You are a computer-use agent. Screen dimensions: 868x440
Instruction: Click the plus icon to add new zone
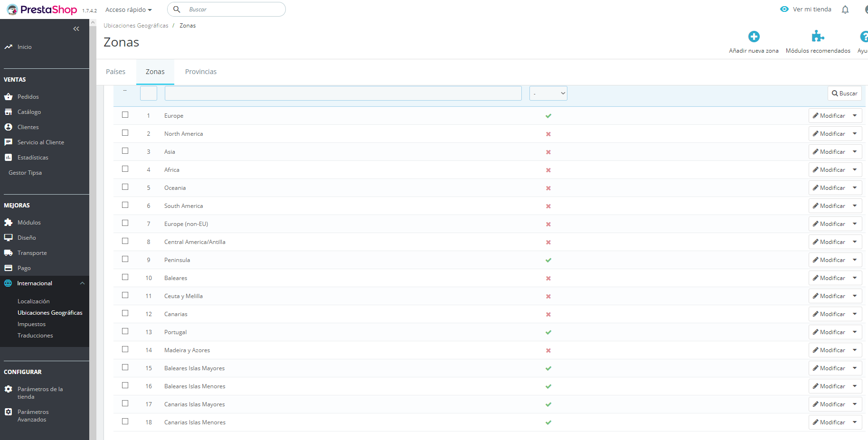[x=754, y=37]
